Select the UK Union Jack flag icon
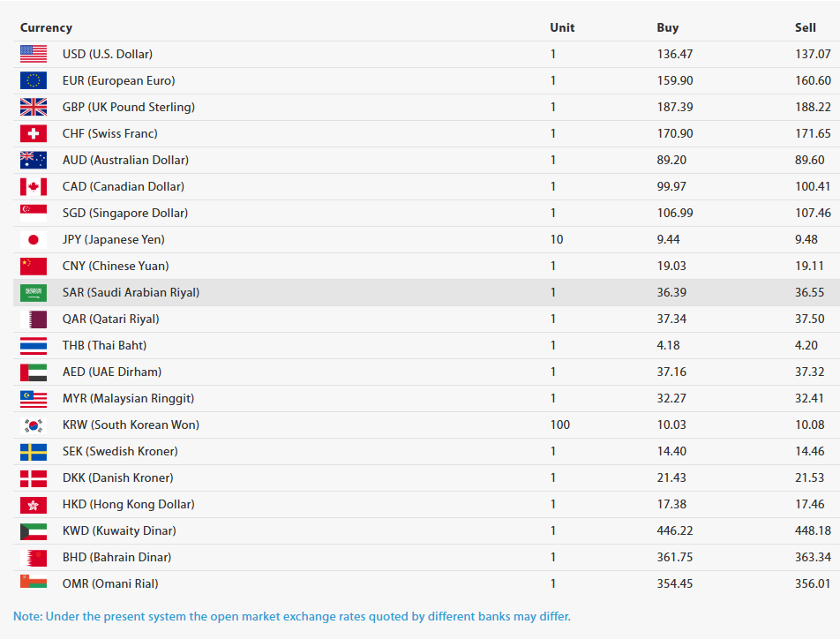Screen dimensions: 840x639 coord(34,107)
